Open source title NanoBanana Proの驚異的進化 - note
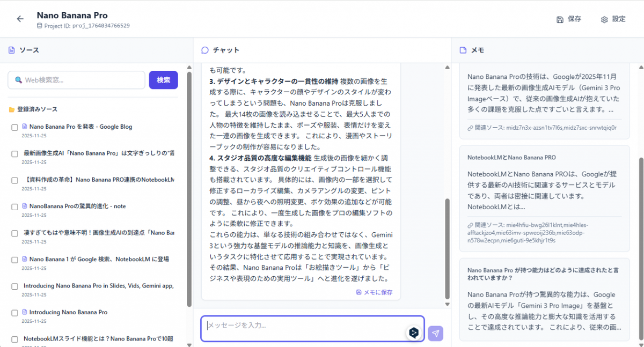644x347 pixels. point(77,206)
